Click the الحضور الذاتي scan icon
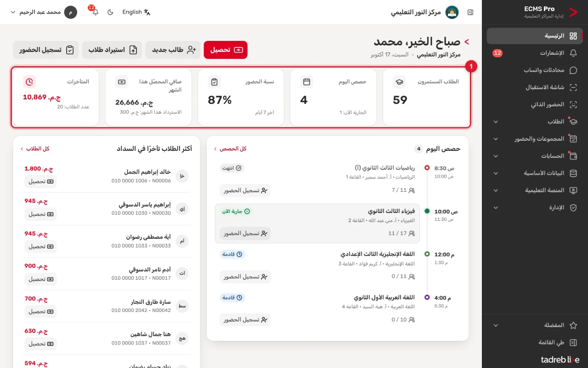This screenshot has height=368, width=588. tap(573, 104)
